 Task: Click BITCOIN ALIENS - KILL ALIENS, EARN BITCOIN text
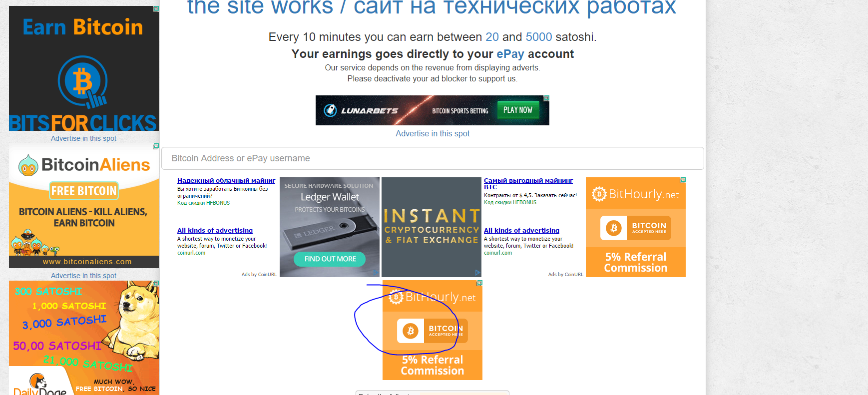click(x=83, y=217)
